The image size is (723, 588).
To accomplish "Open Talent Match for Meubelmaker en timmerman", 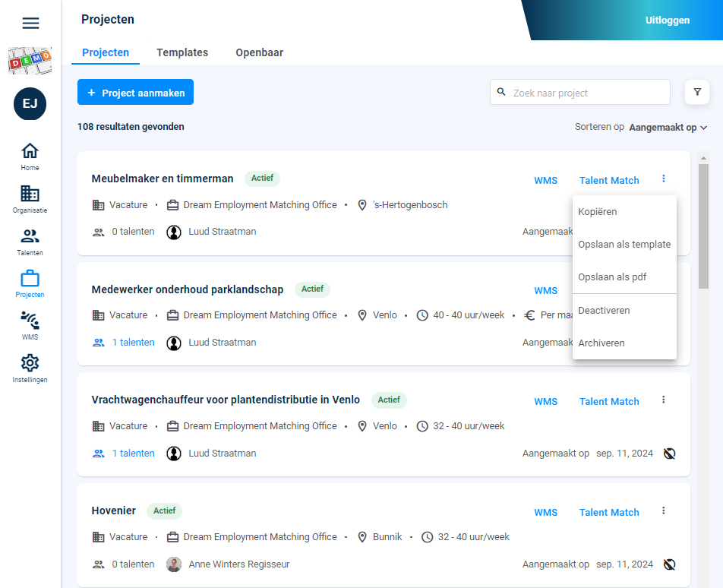I will (609, 180).
